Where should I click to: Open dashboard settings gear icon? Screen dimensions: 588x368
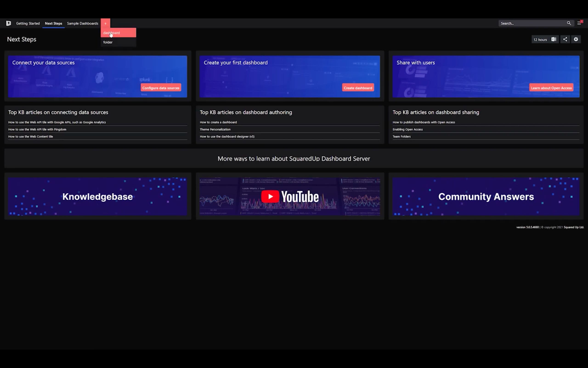576,39
